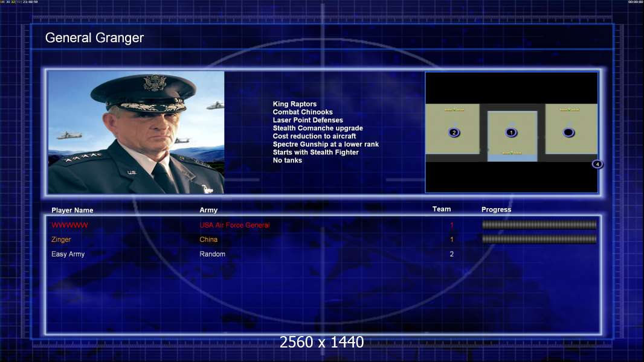The height and width of the screenshot is (362, 644).
Task: Select start position marker 1 on map
Action: pos(511,132)
